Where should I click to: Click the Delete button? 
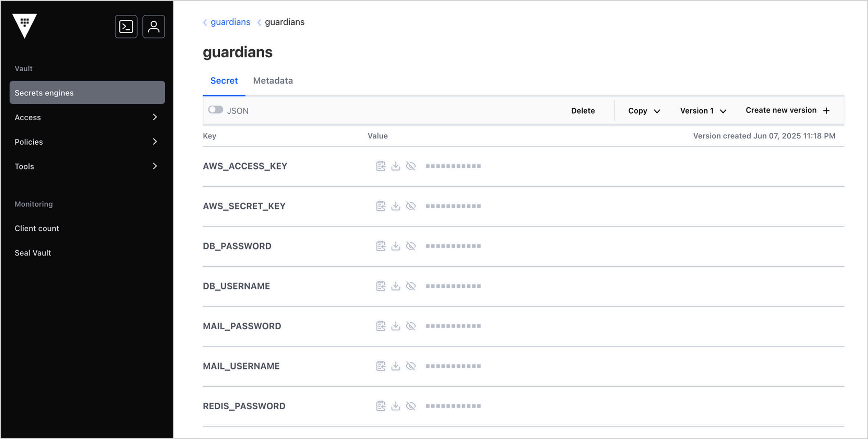583,111
